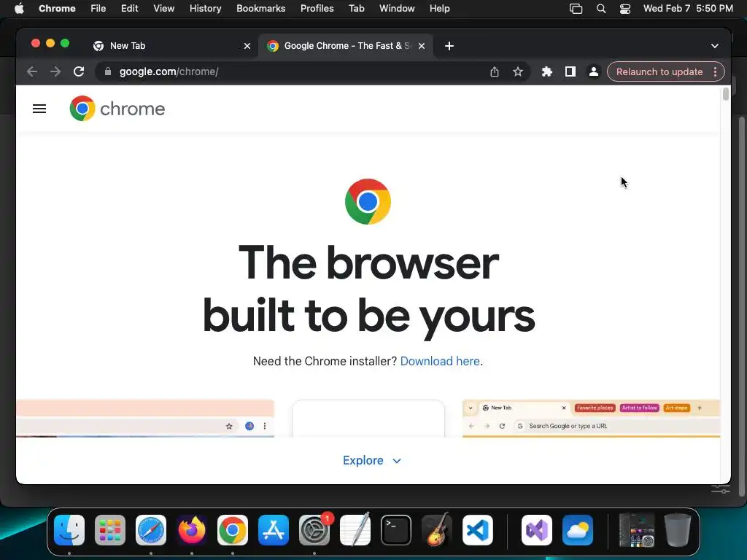Click the star in left preview image
The height and width of the screenshot is (560, 747).
pos(229,426)
